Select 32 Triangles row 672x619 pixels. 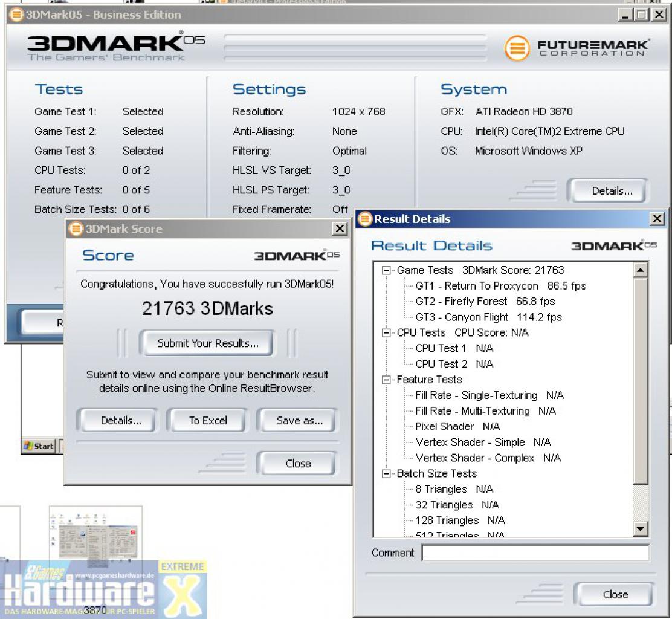[x=457, y=505]
